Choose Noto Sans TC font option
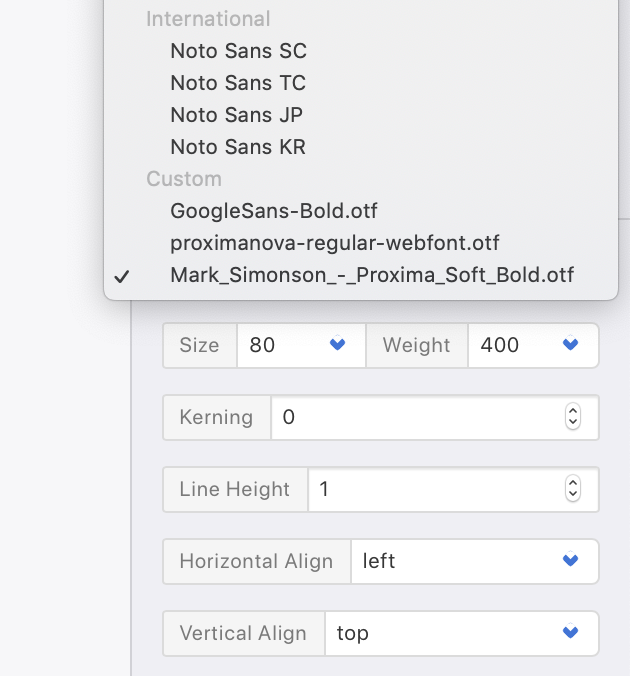 tap(238, 83)
